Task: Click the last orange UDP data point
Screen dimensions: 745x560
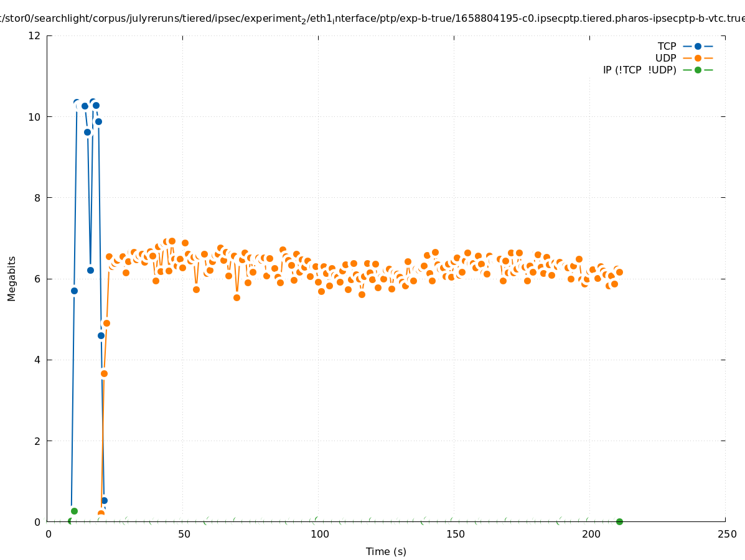Action: tap(619, 272)
